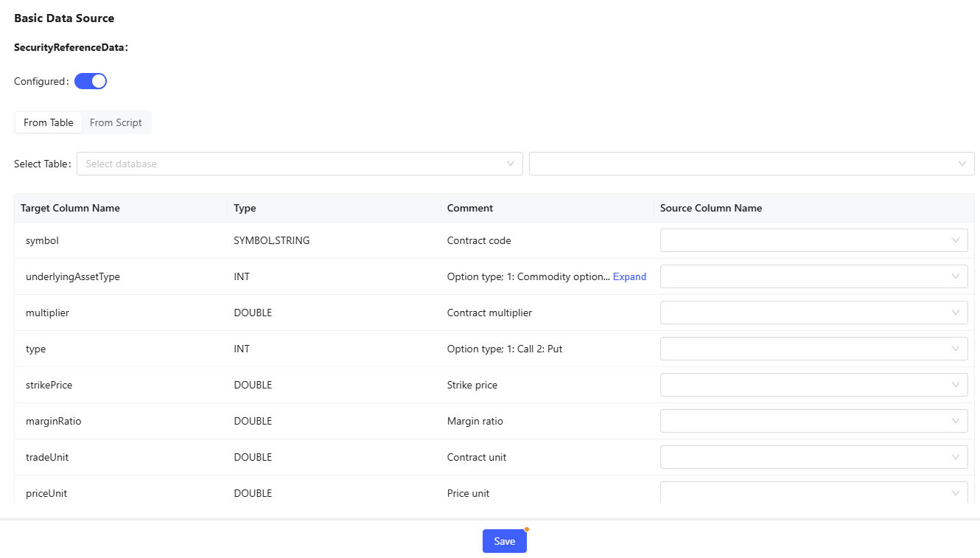Expand the underlyingAssetType comment text

pos(629,276)
